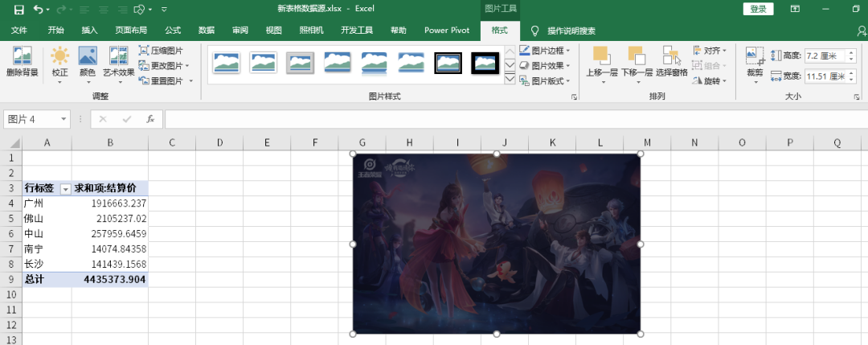Switch to the Power Pivot tab
This screenshot has width=868, height=345.
pos(447,31)
